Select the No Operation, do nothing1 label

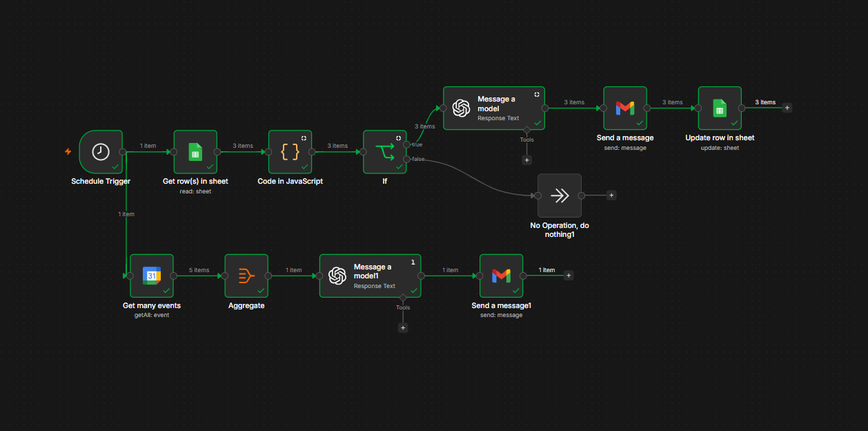[x=560, y=230]
